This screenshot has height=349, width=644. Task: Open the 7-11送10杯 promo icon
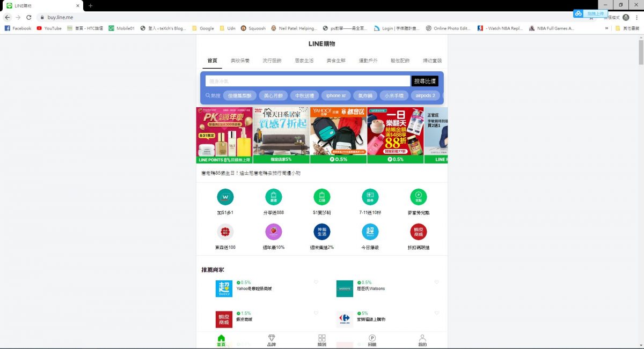click(x=370, y=197)
